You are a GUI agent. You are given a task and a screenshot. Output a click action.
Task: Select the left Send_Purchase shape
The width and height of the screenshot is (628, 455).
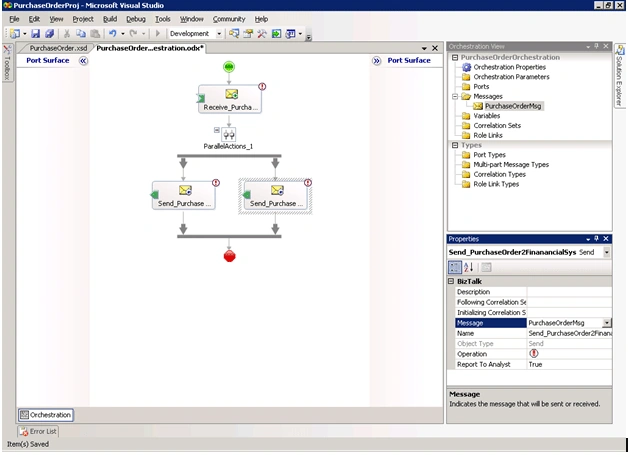[184, 195]
